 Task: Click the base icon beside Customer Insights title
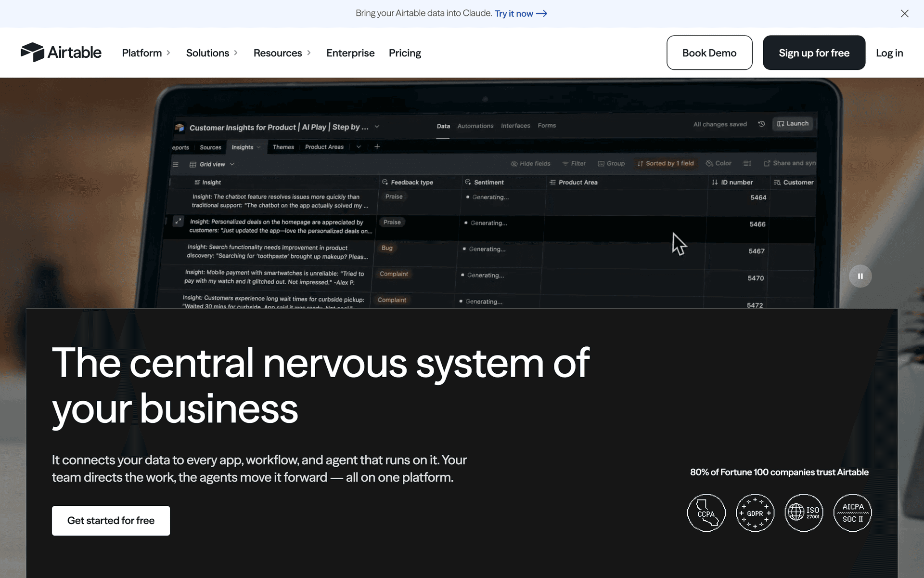coord(180,127)
